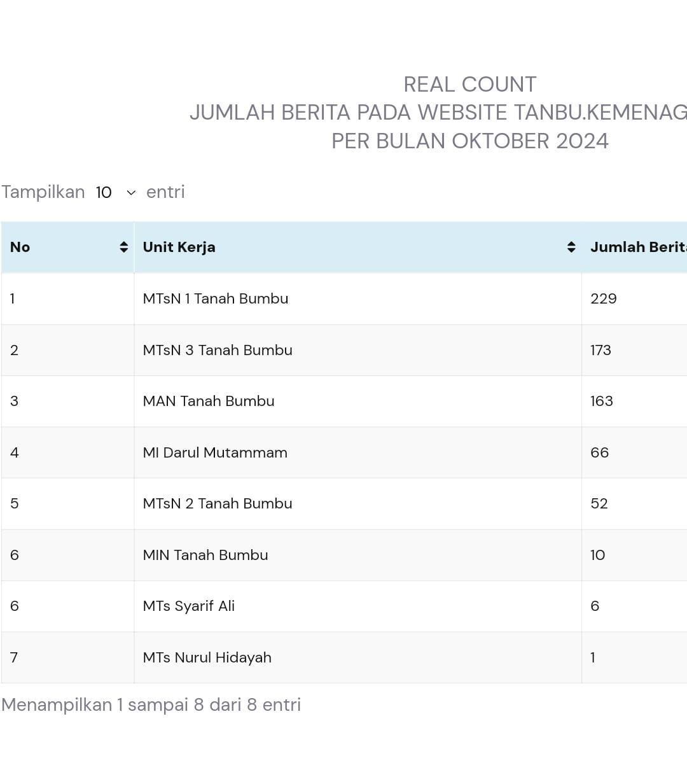687x784 pixels.
Task: Click the MAN Tanah Bumbu entry
Action: coord(208,402)
